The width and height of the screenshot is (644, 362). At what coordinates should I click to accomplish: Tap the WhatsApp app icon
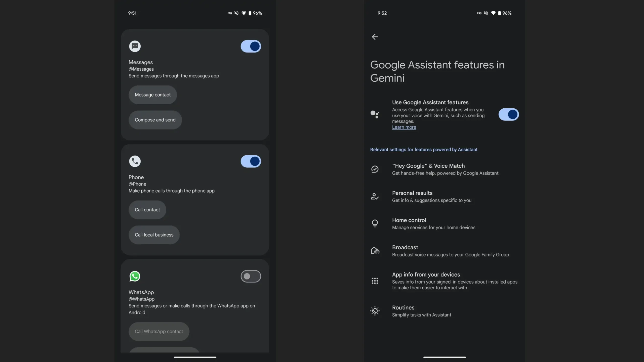point(135,276)
